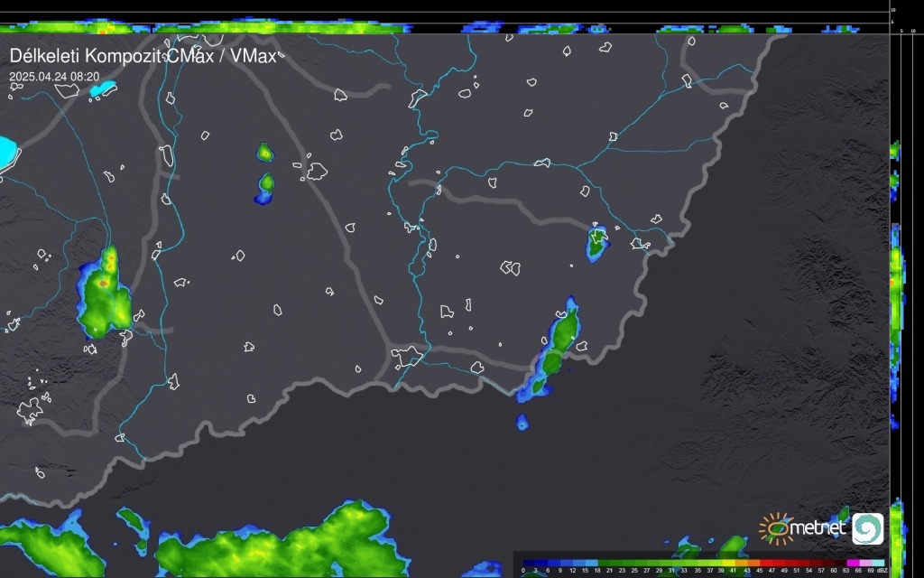924x578 pixels.
Task: Select the 2025.04.24 08:20 timestamp
Action: pos(54,78)
